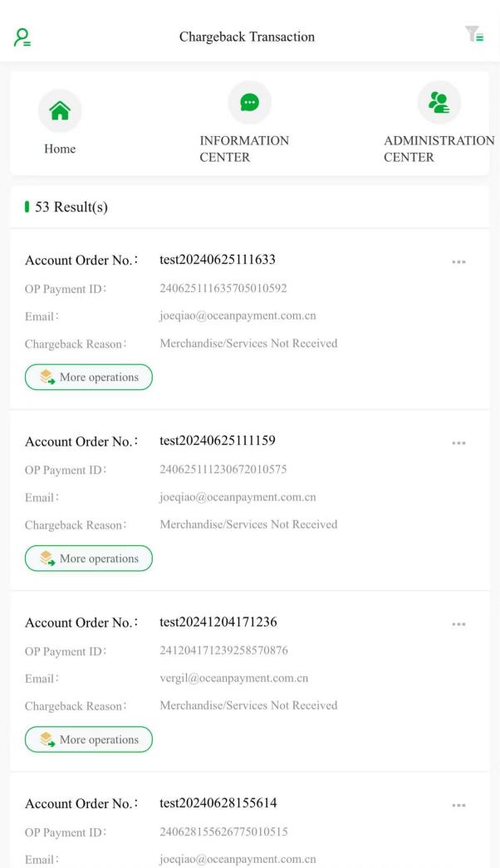The width and height of the screenshot is (500, 868).
Task: Click More operations under order test20240625111633
Action: pos(89,377)
